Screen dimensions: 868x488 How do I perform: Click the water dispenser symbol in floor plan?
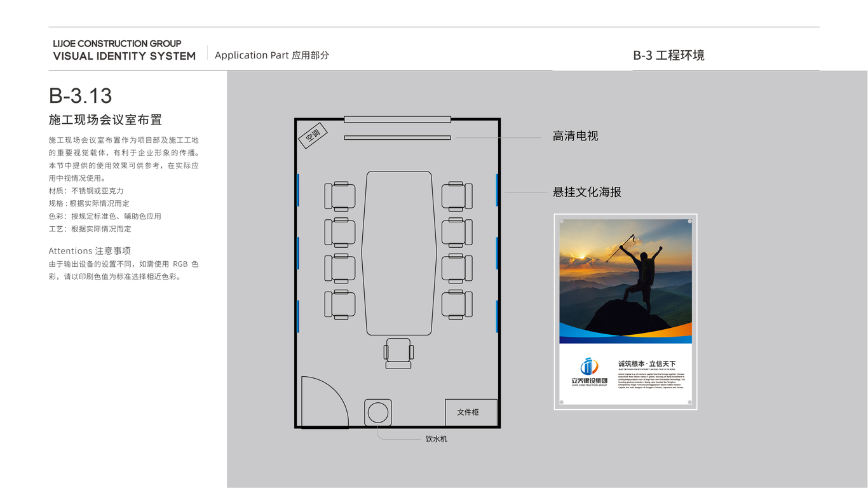378,412
